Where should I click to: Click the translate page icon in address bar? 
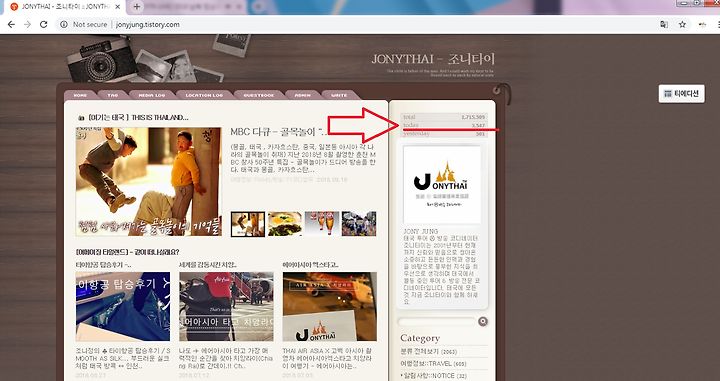[664, 24]
